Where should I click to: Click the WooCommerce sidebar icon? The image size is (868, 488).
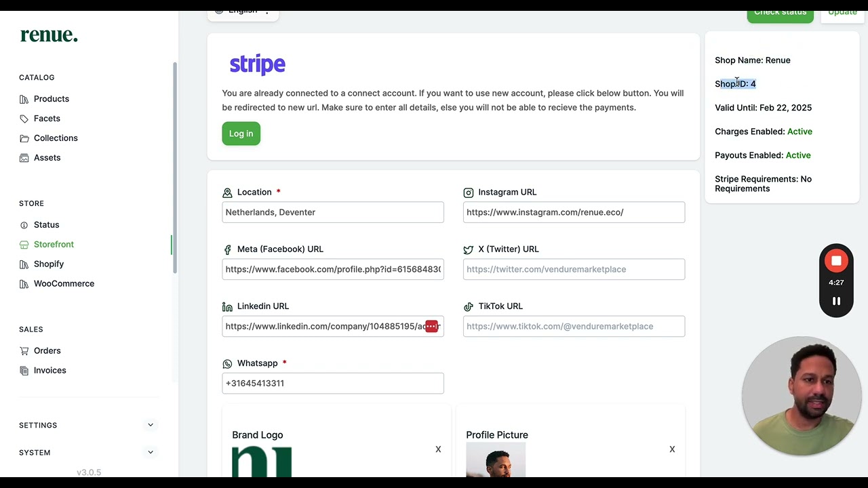pyautogui.click(x=24, y=284)
